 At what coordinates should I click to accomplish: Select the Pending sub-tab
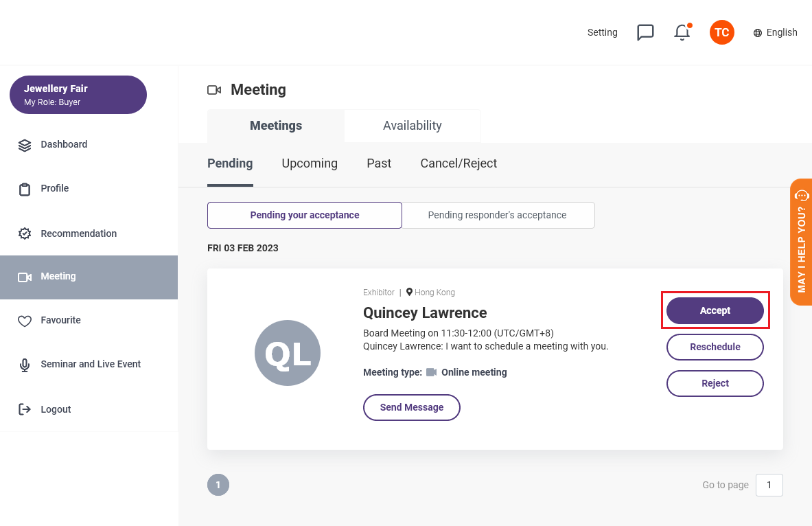[230, 163]
